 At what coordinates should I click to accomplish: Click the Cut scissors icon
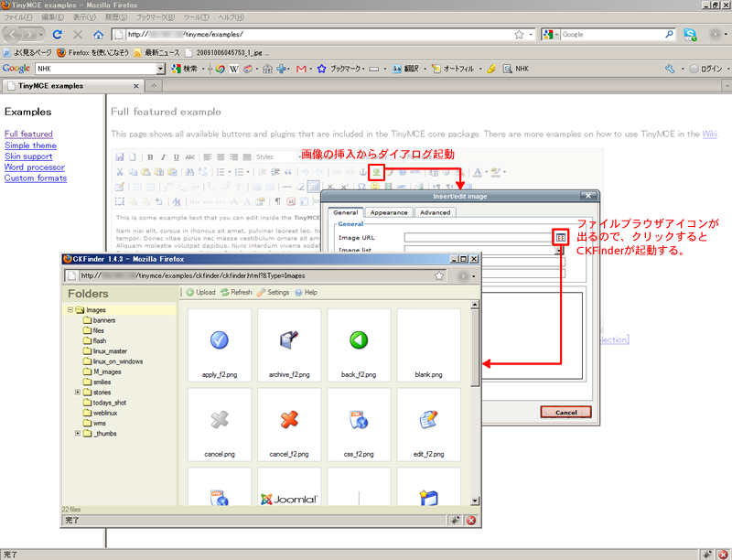point(120,172)
